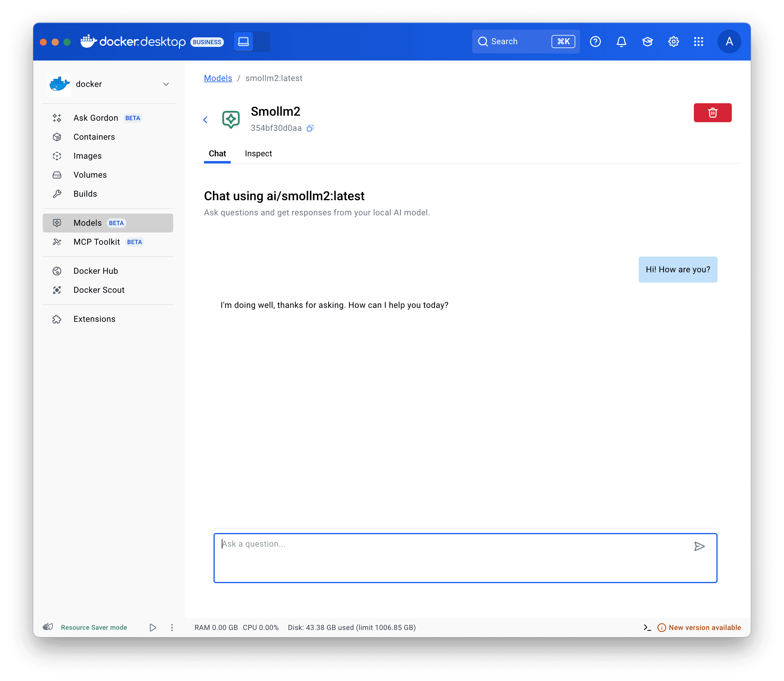Delete the Smollm2 model with trash button
Screen dimensions: 784x681
click(712, 113)
